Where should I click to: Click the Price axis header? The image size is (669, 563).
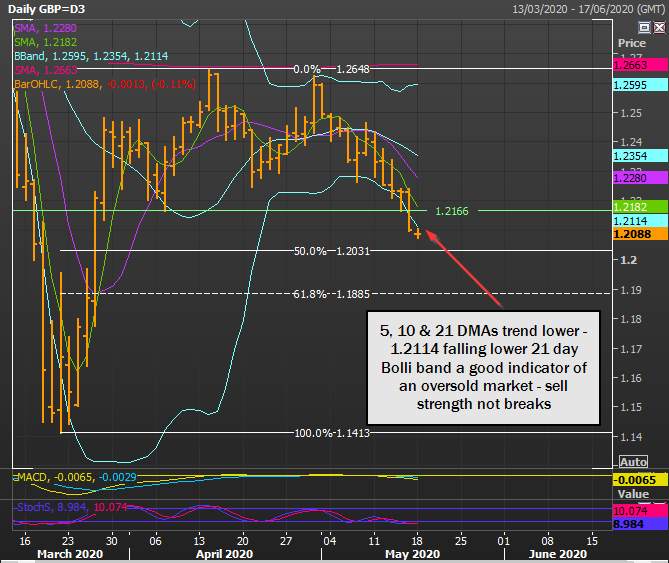[631, 43]
